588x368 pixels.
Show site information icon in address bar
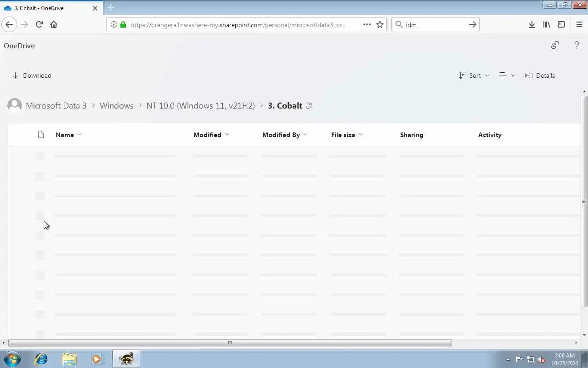114,24
